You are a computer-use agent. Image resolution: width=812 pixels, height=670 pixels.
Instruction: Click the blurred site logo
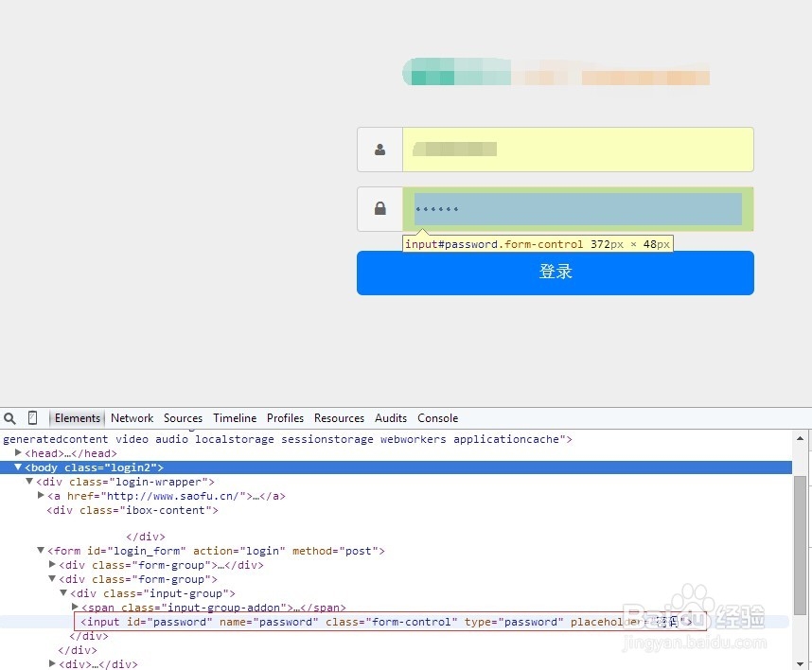pyautogui.click(x=556, y=72)
